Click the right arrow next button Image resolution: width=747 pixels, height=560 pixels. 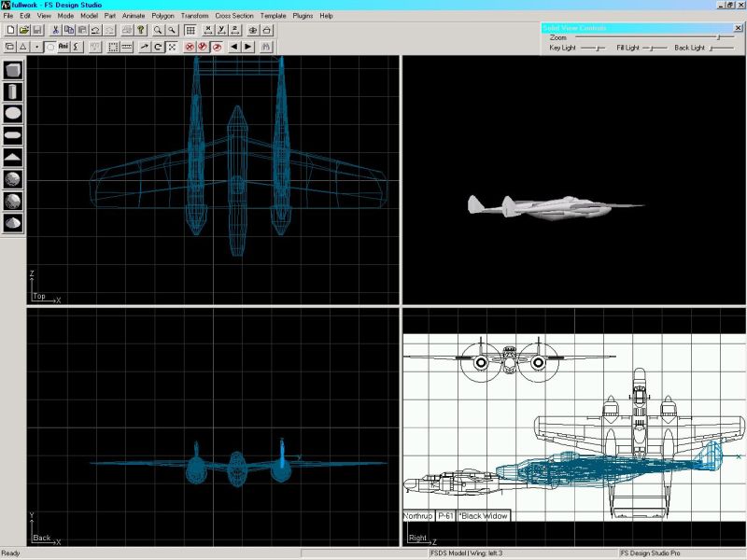[247, 46]
